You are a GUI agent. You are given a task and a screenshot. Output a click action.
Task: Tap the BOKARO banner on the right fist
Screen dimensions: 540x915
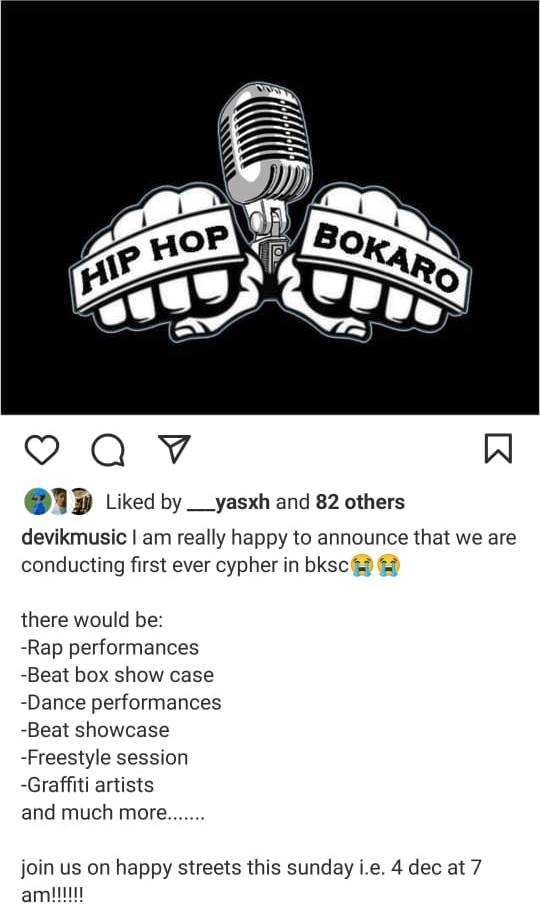click(x=385, y=259)
